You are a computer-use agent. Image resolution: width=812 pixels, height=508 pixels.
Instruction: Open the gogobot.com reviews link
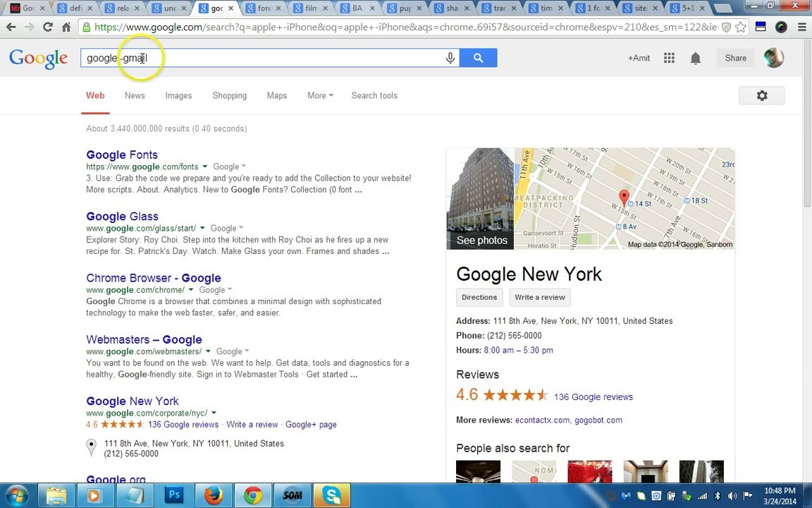click(x=598, y=420)
